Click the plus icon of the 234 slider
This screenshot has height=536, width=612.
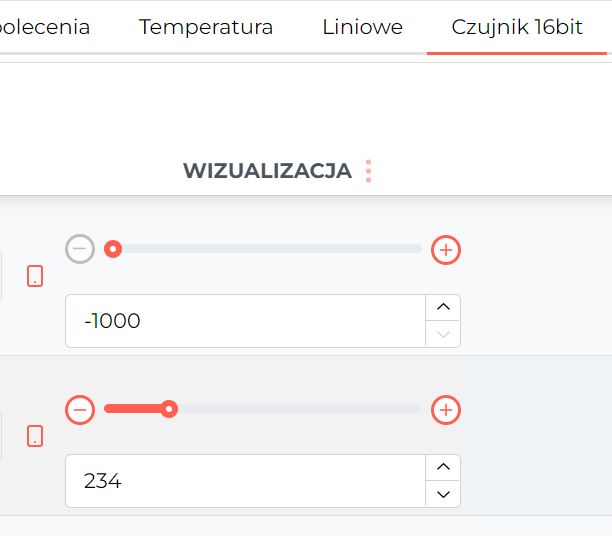[x=446, y=410]
